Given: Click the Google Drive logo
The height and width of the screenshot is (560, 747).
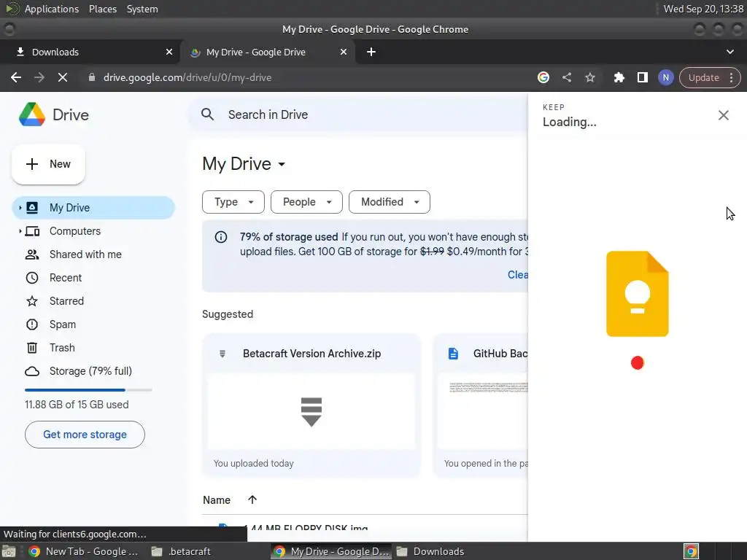Looking at the screenshot, I should pos(32,114).
